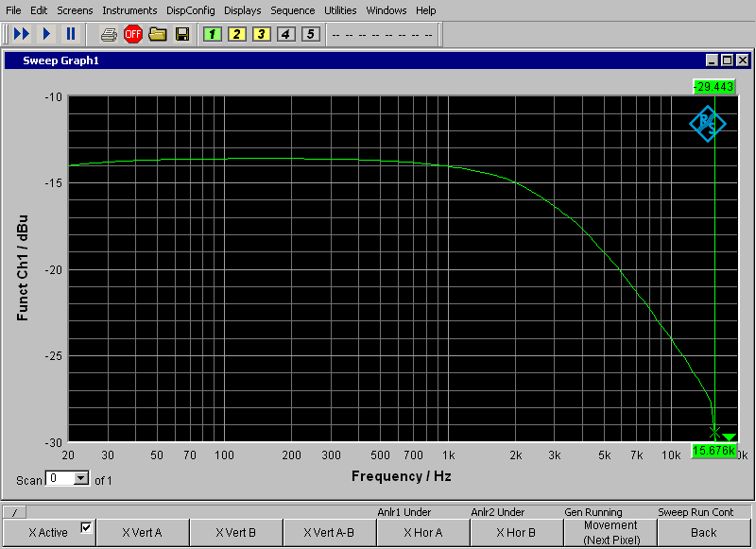Image resolution: width=756 pixels, height=549 pixels.
Task: Pause the measurement with pause icon
Action: pyautogui.click(x=71, y=34)
